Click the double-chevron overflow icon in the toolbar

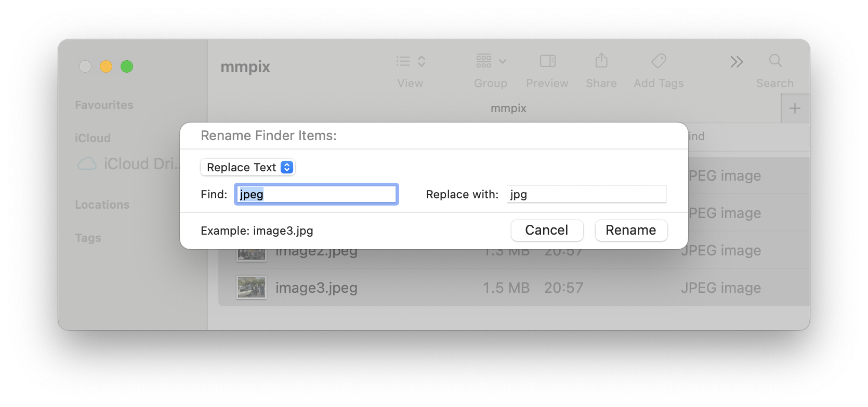[737, 61]
